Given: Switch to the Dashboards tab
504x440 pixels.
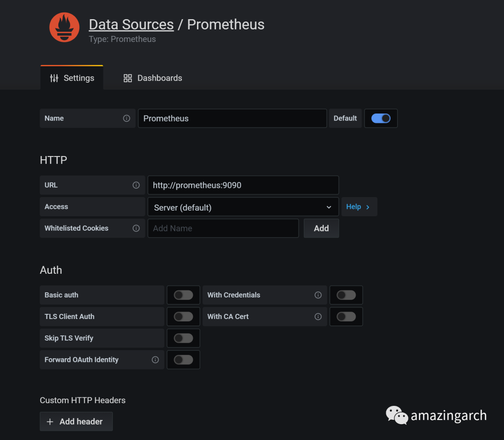Looking at the screenshot, I should pos(153,78).
